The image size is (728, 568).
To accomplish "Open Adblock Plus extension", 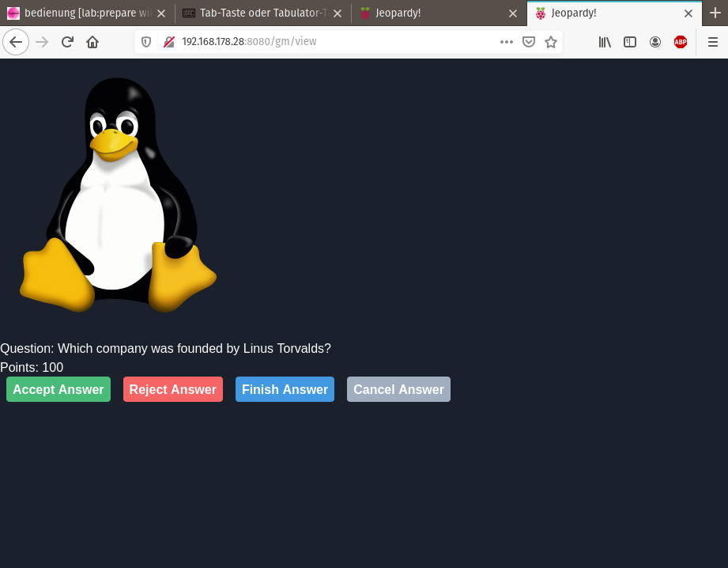I will (x=681, y=42).
